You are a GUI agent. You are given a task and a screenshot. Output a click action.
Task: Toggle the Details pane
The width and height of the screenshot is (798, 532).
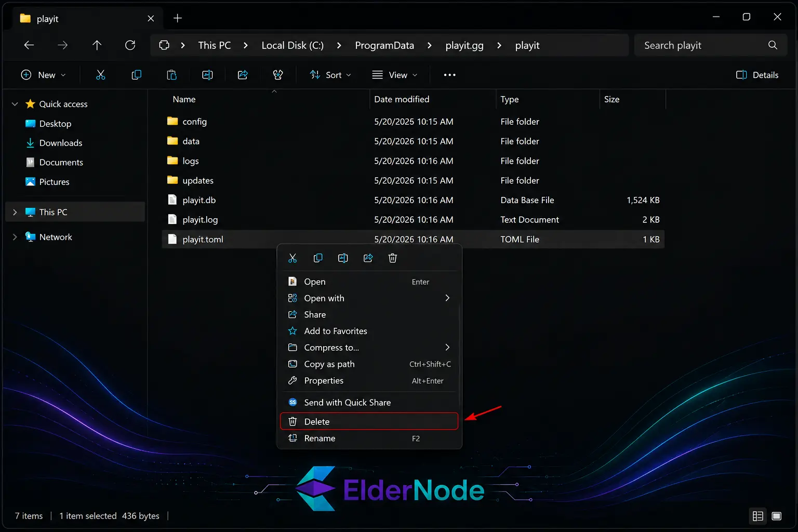[757, 75]
